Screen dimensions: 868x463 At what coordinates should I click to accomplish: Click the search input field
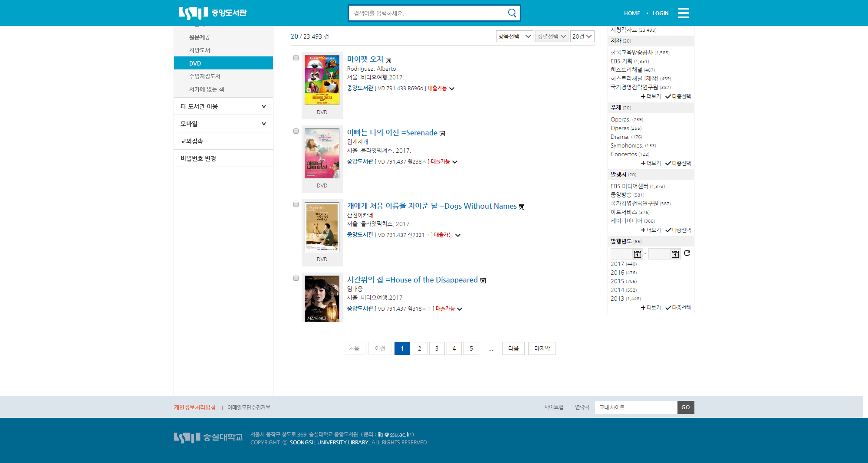[427, 13]
